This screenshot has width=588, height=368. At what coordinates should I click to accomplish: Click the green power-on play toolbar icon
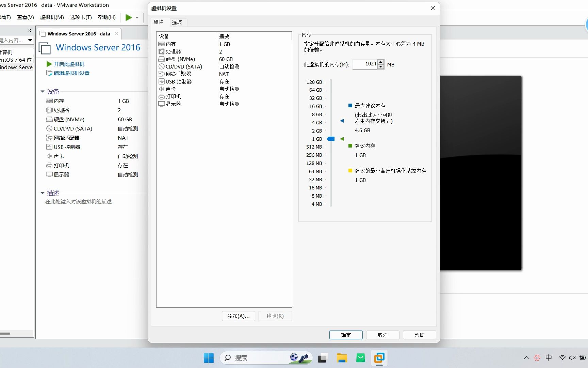pos(129,17)
